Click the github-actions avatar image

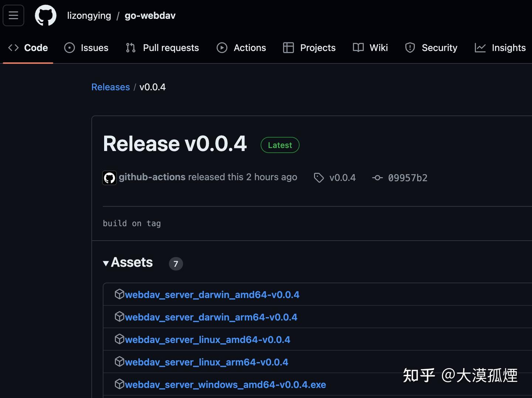109,178
